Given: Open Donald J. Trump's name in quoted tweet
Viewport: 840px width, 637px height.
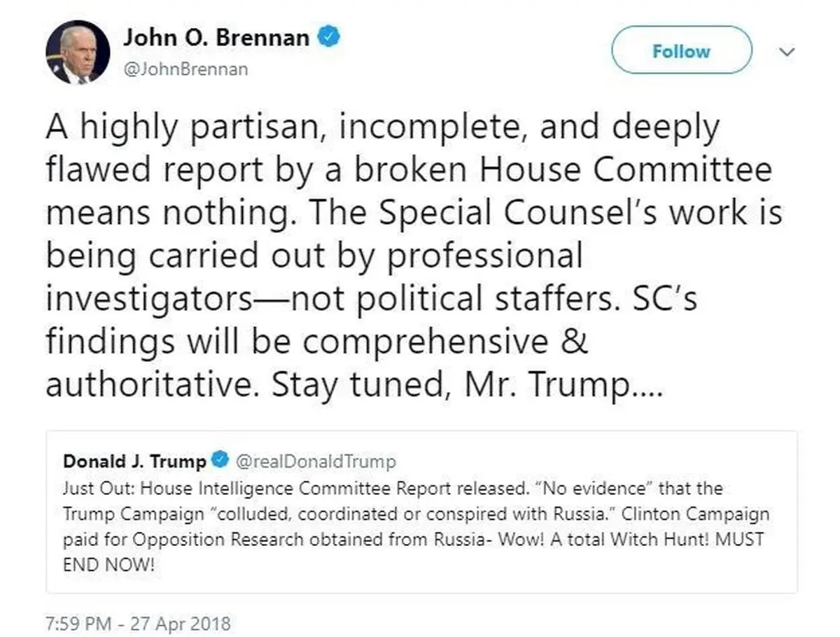Looking at the screenshot, I should click(x=134, y=461).
